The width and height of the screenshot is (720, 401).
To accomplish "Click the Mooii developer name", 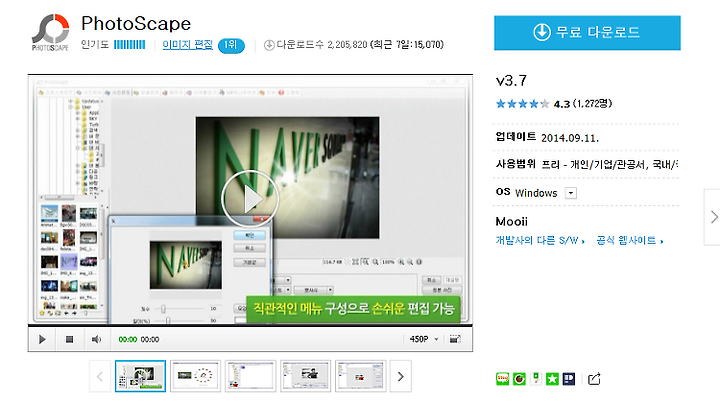I will tap(512, 221).
